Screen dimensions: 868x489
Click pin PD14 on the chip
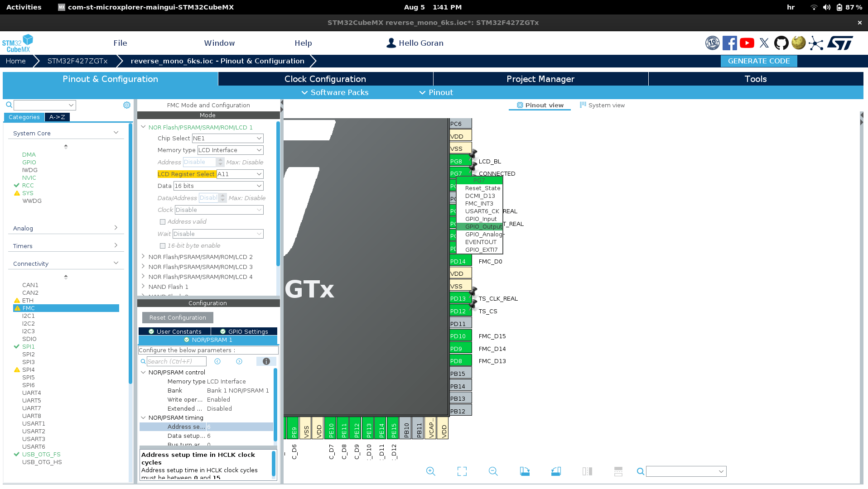460,261
